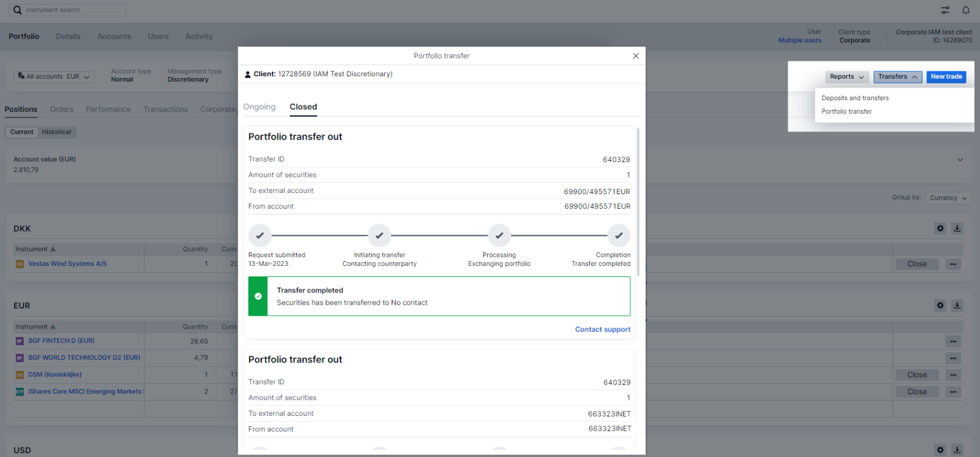This screenshot has height=457, width=980.
Task: Switch to the Ongoing transfers tab
Action: point(259,107)
